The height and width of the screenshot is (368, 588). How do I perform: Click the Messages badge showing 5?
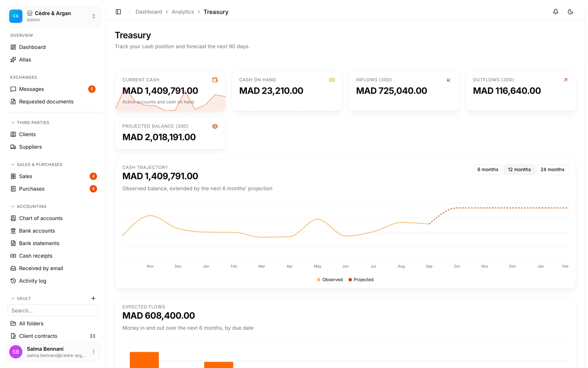[x=92, y=89]
